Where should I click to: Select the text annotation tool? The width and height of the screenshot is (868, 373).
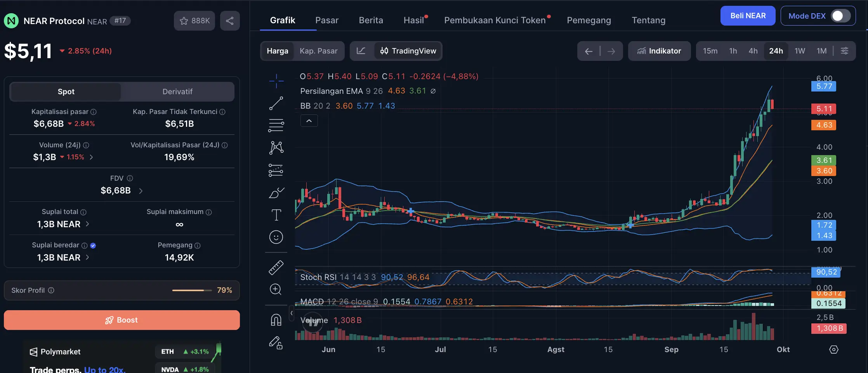pyautogui.click(x=276, y=215)
